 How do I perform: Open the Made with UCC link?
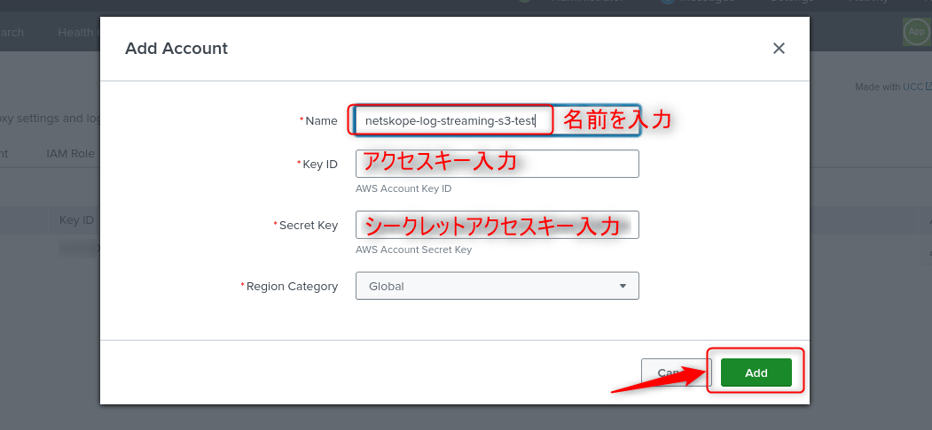pos(893,87)
